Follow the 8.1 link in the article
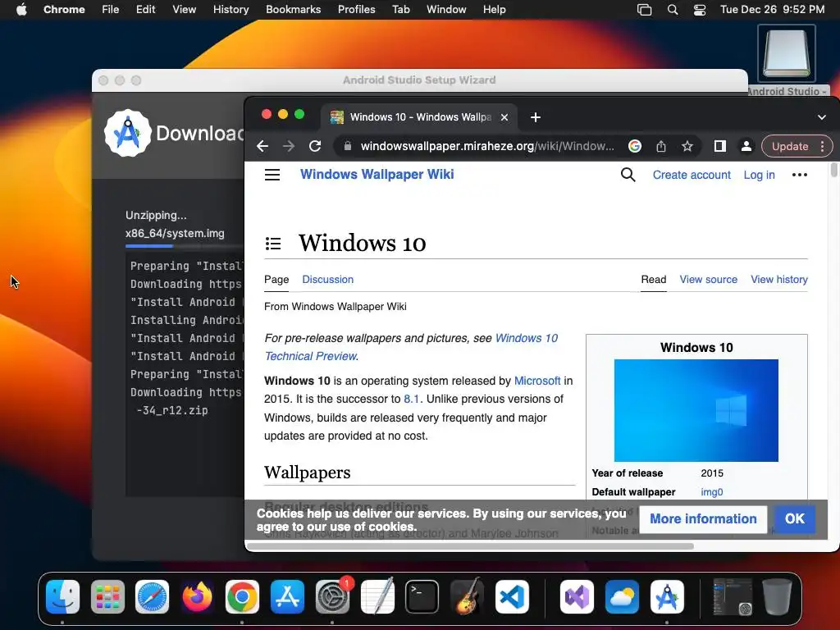 tap(411, 399)
